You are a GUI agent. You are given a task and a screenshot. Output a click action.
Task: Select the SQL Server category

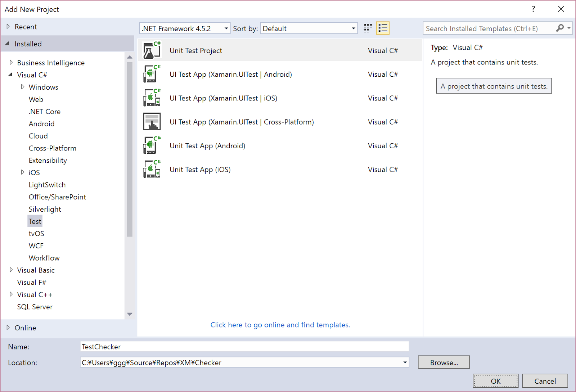coord(35,307)
